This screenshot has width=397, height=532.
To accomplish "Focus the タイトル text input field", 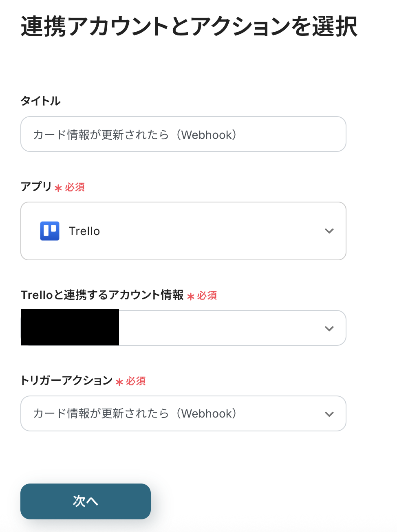I will tap(183, 134).
